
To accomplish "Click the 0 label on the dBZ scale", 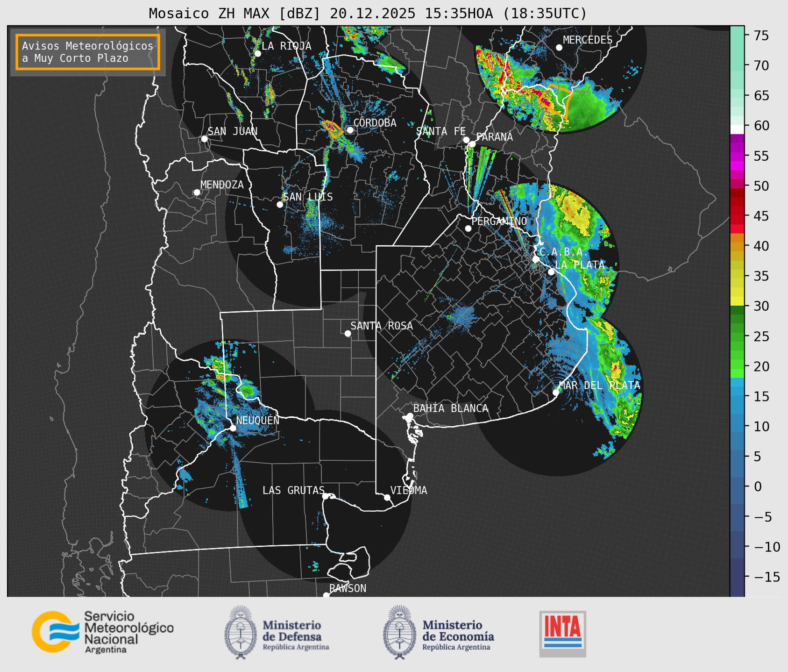I will click(x=758, y=486).
